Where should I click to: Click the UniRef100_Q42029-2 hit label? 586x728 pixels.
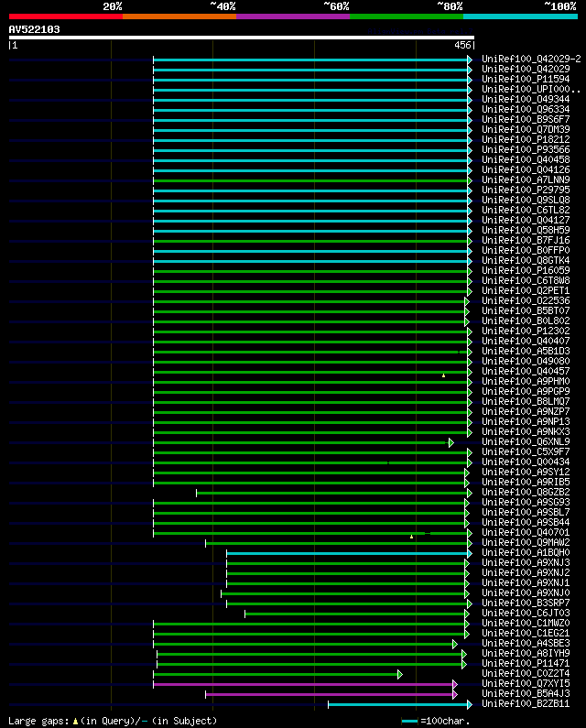click(531, 59)
